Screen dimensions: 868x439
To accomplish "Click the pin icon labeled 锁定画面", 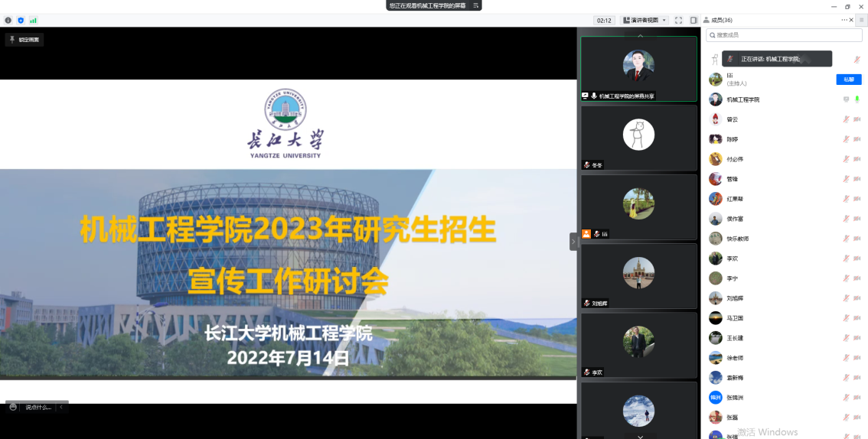I will coord(12,40).
